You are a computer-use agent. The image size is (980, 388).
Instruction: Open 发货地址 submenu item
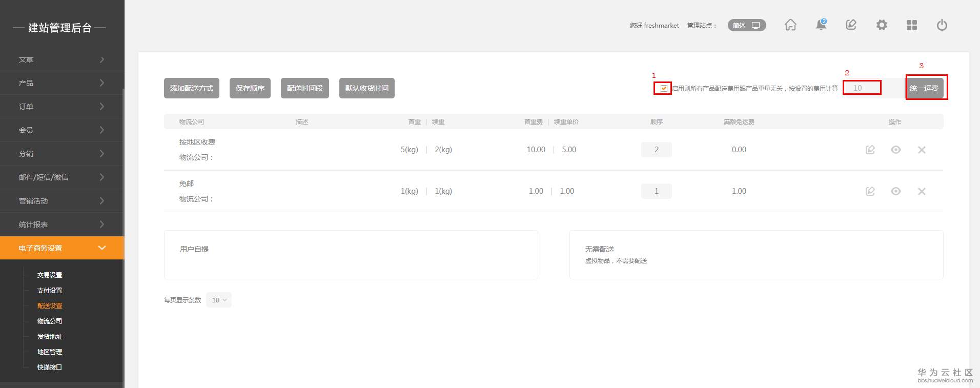point(50,337)
